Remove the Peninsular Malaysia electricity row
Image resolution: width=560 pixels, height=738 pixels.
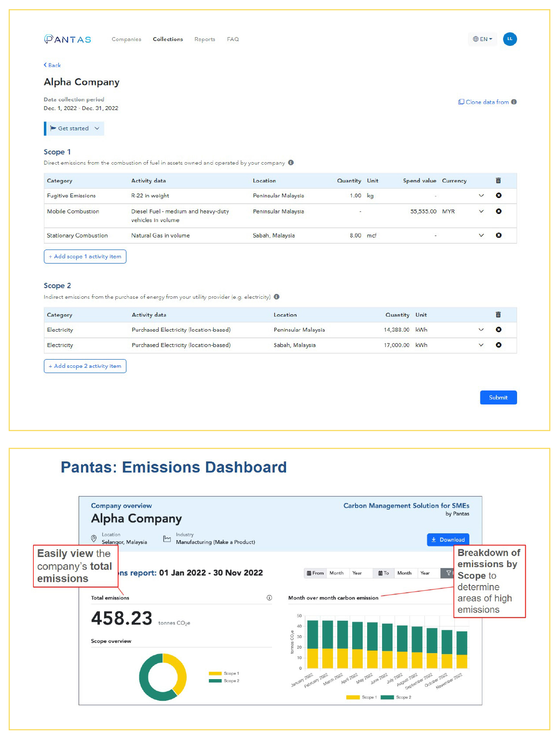click(499, 330)
